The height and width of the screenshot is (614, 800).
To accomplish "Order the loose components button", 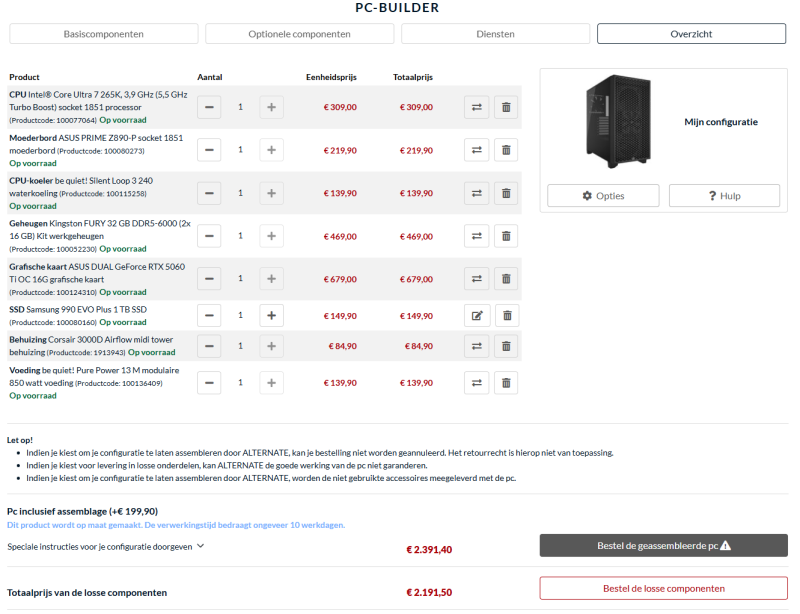I will pos(663,588).
